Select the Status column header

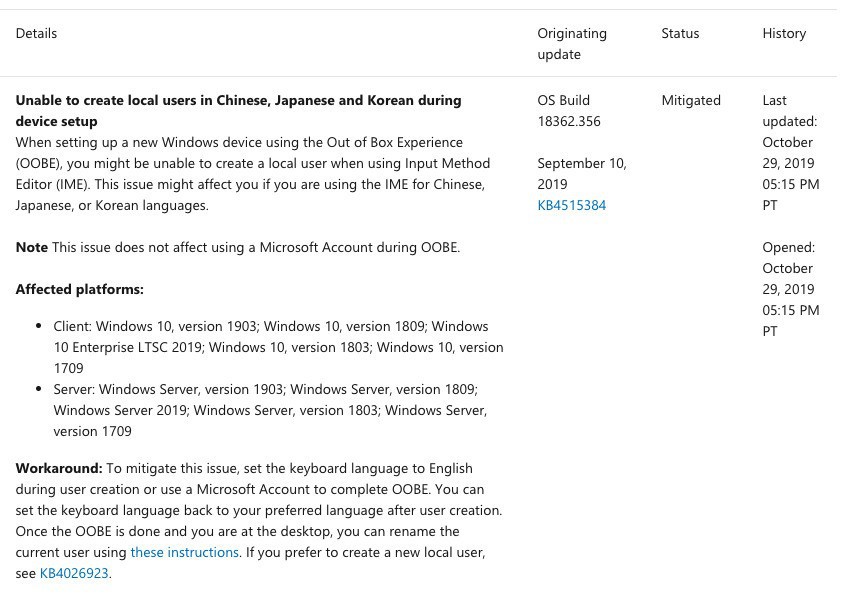680,33
